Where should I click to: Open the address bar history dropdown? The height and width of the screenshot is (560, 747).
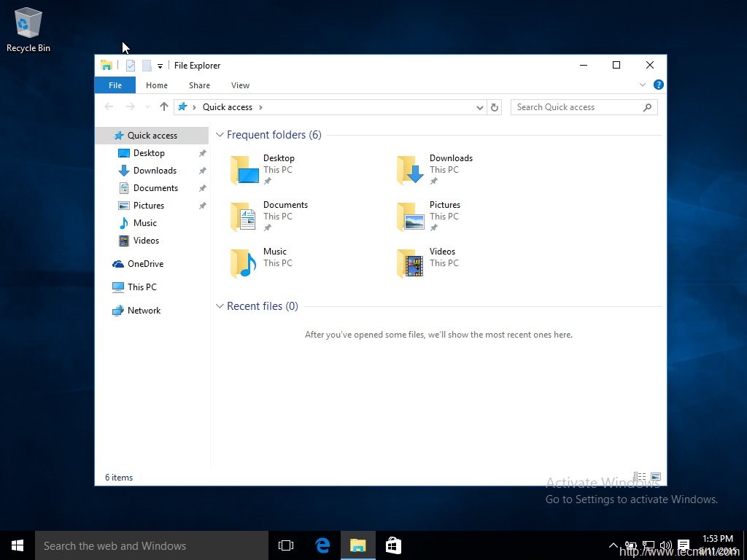479,107
